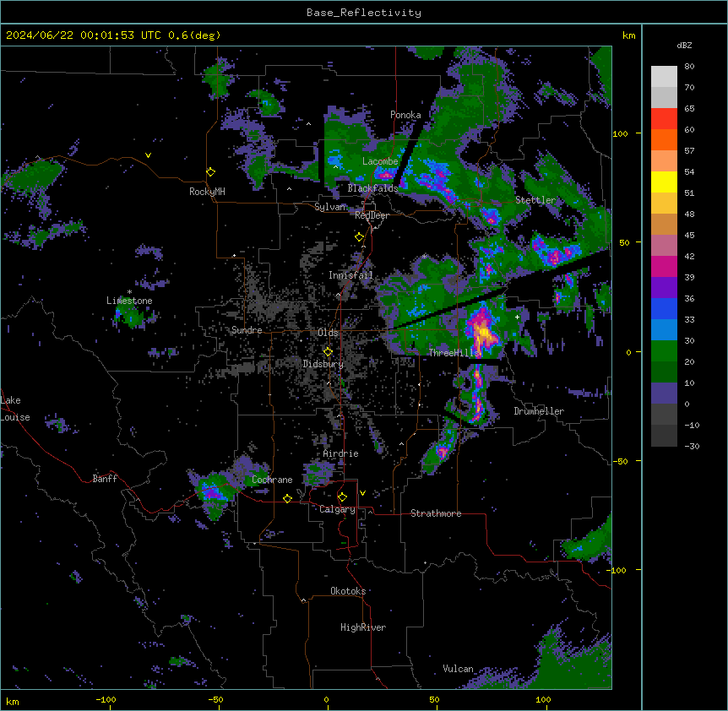Click the yellow diamond marker above the Calgary label
Screen dimensions: 728x711
pos(342,497)
